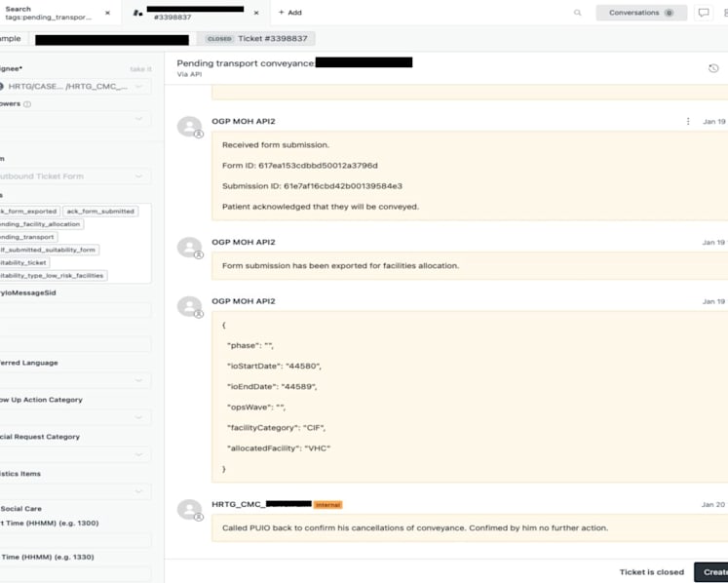Close the ticket #3398837 tab
Viewport: 728px width, 583px height.
click(x=256, y=13)
